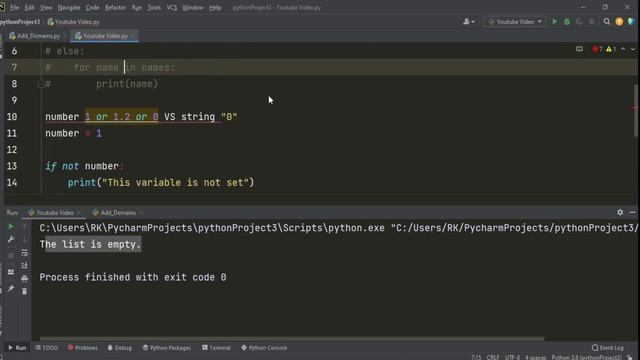640x360 pixels.
Task: Click Python 3.8 interpreter in status bar
Action: (x=586, y=357)
